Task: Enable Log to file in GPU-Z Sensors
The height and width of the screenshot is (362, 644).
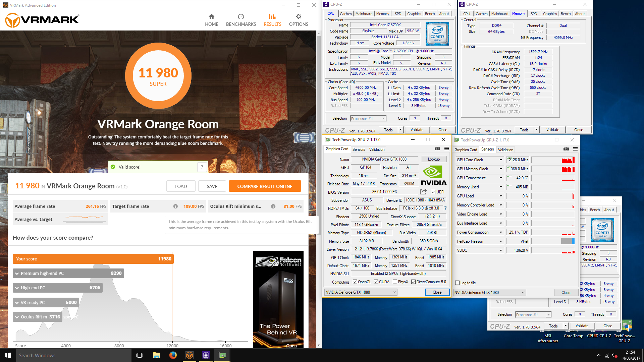Action: tap(457, 283)
